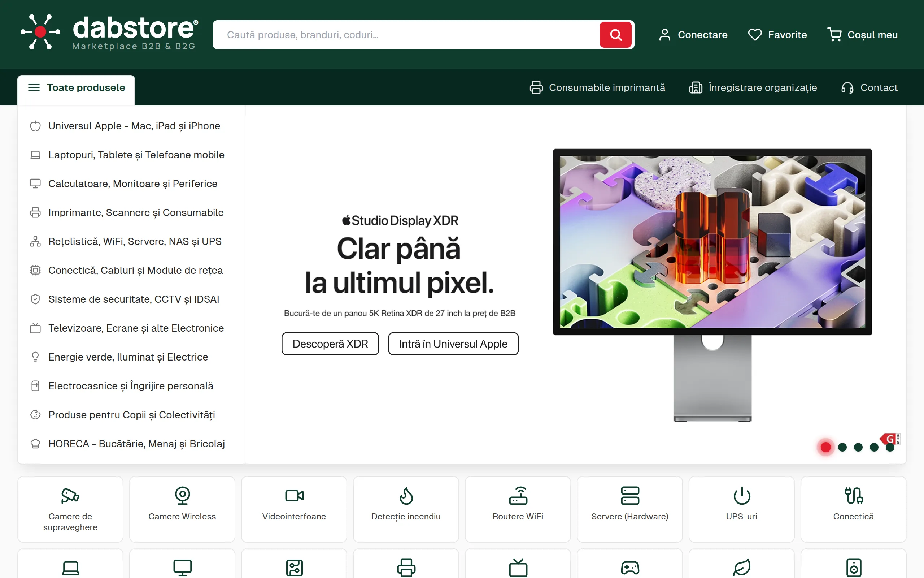Select the first red carousel dot
The image size is (924, 578).
coord(826,447)
